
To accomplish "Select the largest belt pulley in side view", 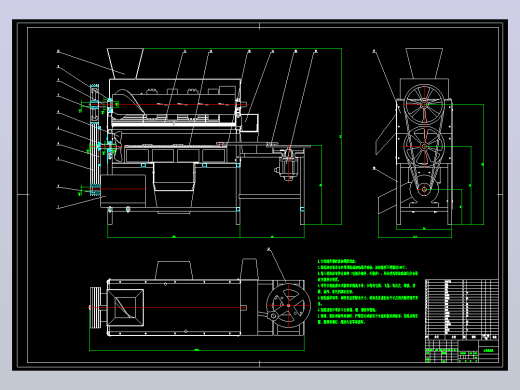I will tap(424, 105).
